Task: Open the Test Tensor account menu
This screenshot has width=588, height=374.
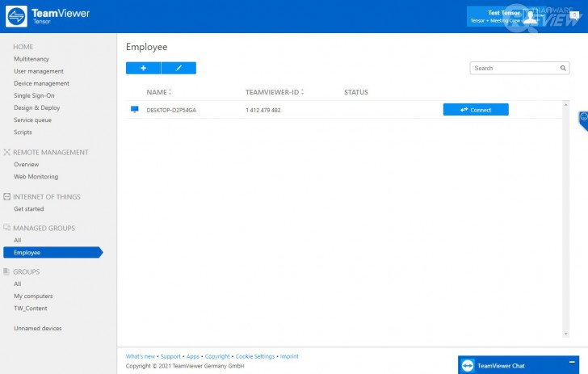Action: coord(504,16)
